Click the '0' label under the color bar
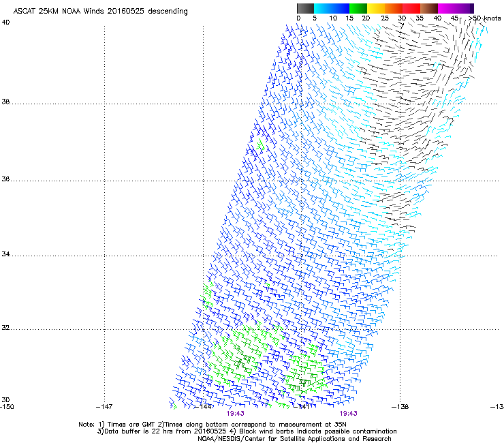The width and height of the screenshot is (504, 443). click(x=298, y=18)
